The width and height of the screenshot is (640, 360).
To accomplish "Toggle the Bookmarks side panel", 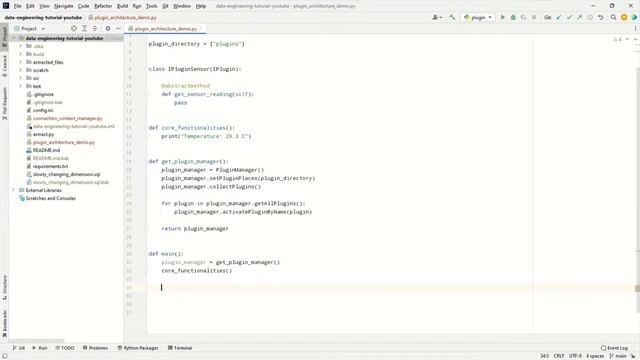I will (x=4, y=323).
